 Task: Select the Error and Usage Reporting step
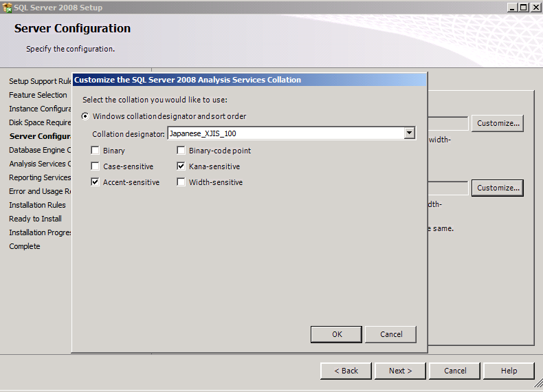tap(40, 191)
